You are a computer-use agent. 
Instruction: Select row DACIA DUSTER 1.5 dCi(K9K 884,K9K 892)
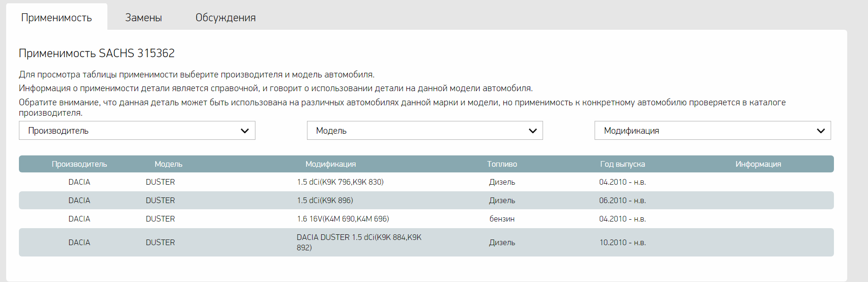[426, 242]
